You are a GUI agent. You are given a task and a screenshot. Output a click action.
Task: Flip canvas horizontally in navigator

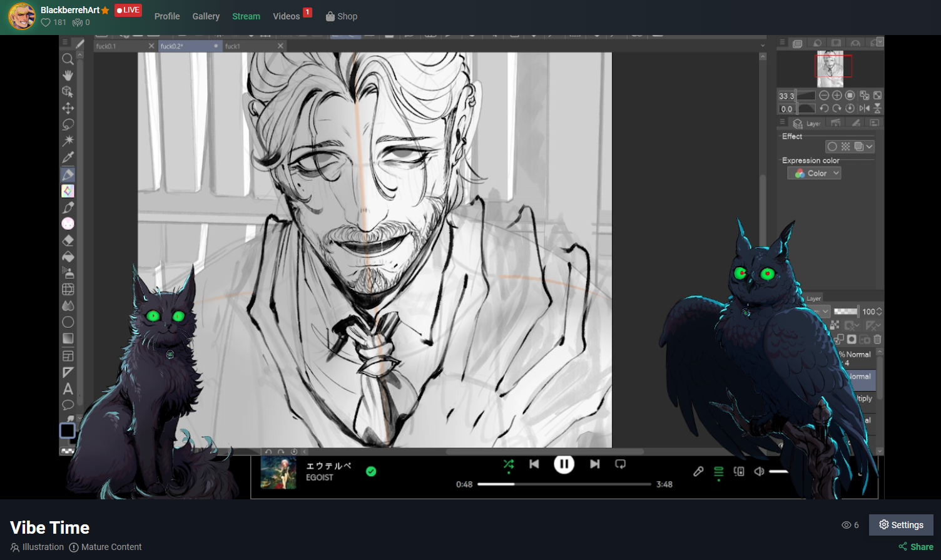pos(864,108)
